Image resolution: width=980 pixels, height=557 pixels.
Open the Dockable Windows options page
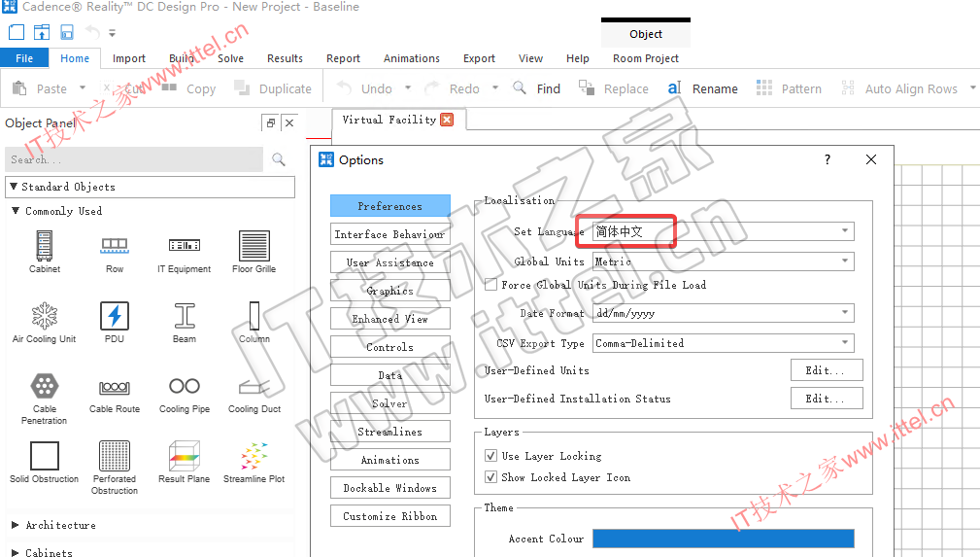[390, 488]
